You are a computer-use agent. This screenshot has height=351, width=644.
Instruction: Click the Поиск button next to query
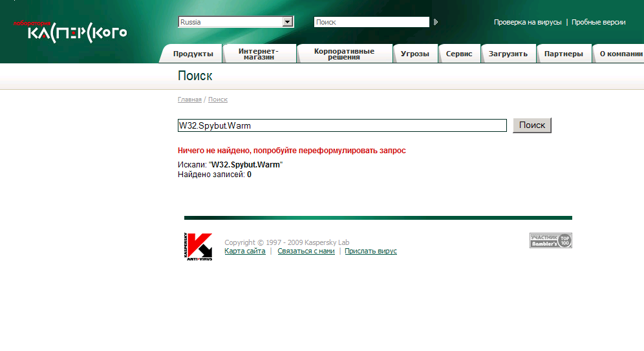(532, 125)
